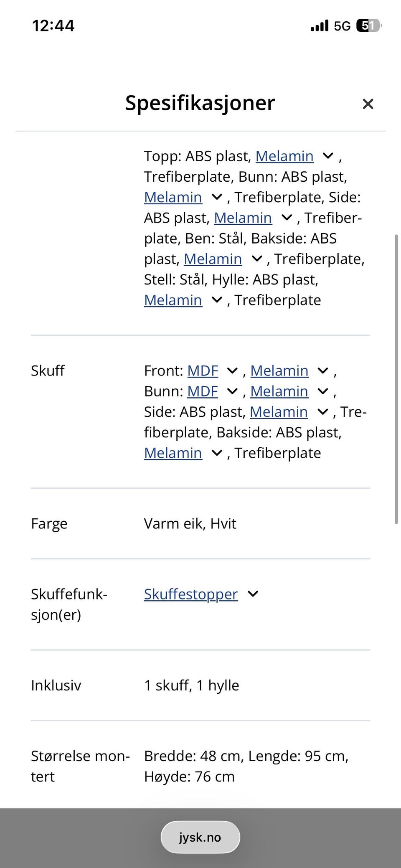Expand the MDF chevron next to Front
The width and height of the screenshot is (401, 868).
coord(232,371)
